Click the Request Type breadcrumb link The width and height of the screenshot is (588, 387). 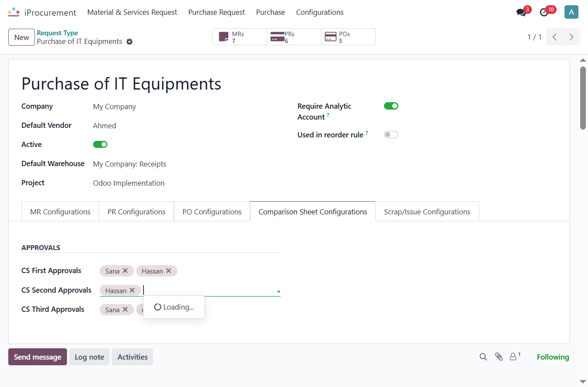coord(57,33)
